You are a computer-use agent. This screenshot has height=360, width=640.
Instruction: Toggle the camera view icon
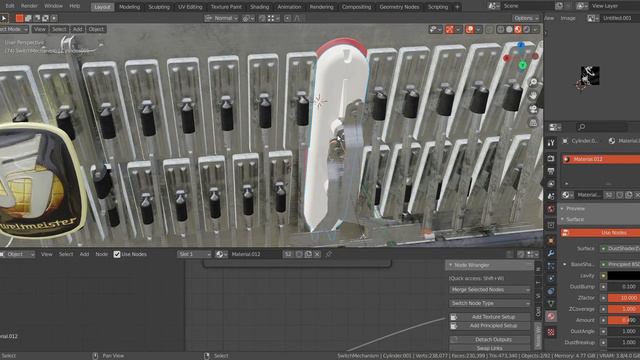[533, 109]
